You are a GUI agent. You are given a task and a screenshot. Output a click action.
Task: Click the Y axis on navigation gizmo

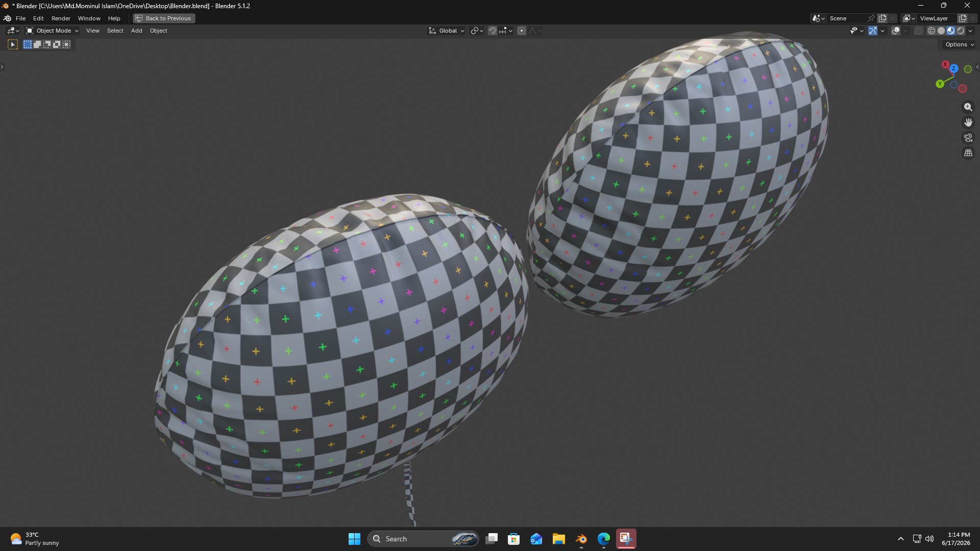coord(940,84)
